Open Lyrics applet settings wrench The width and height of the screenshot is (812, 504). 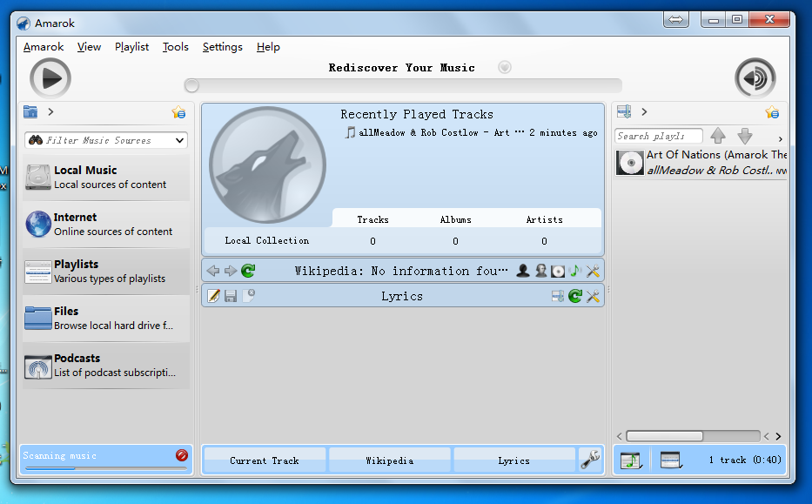593,296
